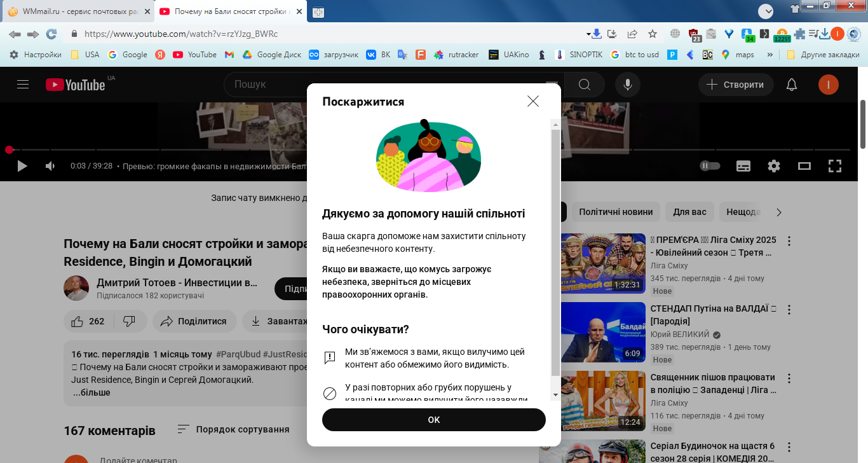Open the media control playlist icon
Viewport: 868px width, 463px height.
[x=813, y=34]
